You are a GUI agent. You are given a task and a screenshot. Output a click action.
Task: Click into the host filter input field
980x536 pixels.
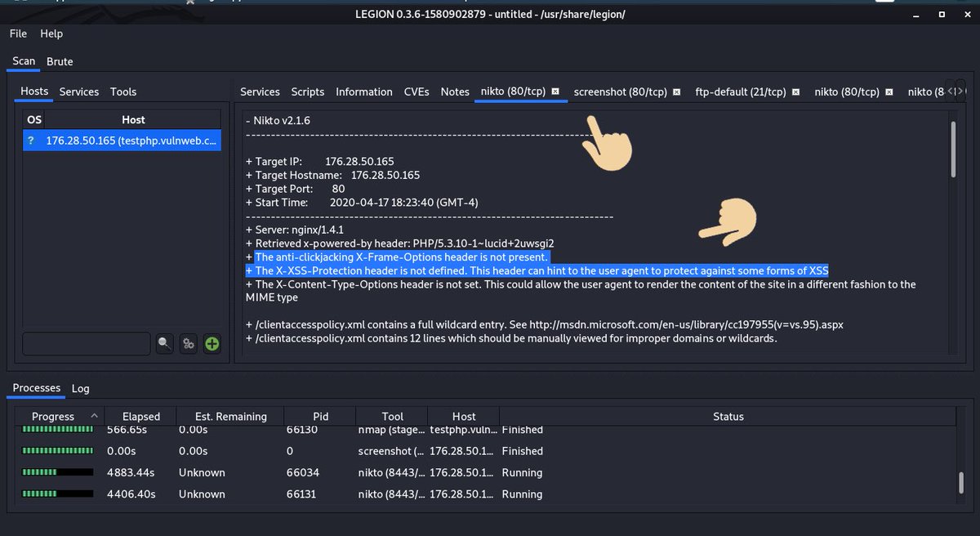click(x=87, y=344)
